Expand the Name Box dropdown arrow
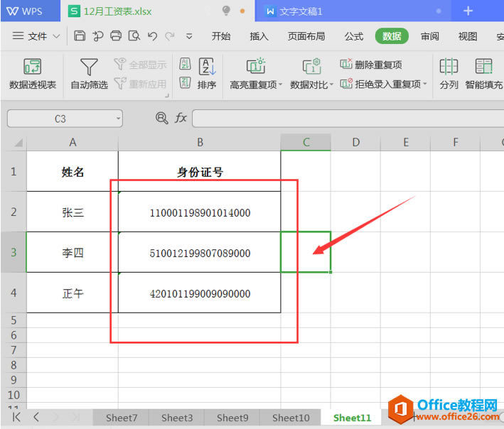The image size is (504, 429). (x=118, y=119)
